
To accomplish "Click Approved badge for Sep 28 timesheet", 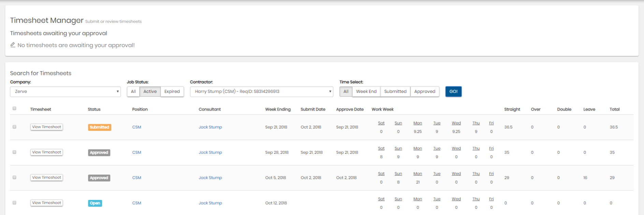I will (99, 152).
